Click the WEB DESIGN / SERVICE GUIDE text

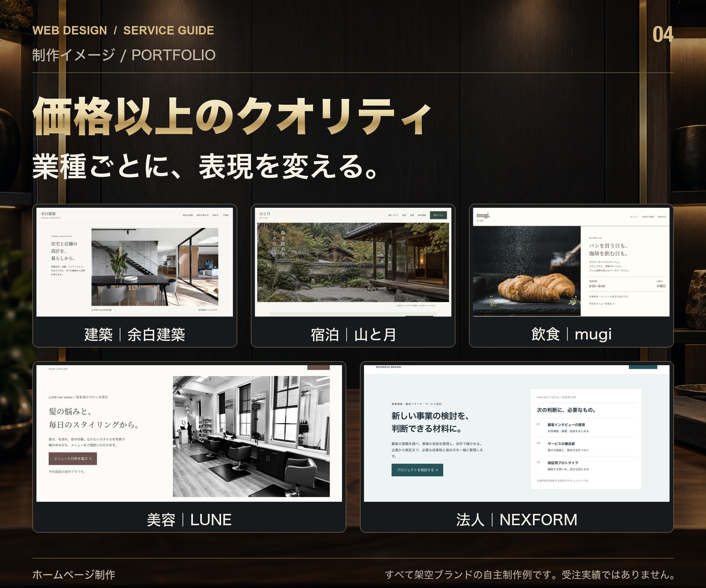(123, 31)
